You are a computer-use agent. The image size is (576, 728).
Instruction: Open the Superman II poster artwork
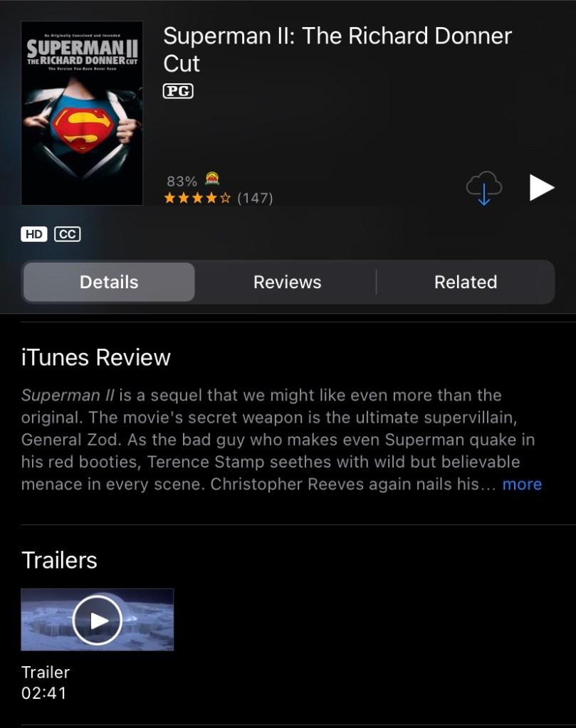pos(82,113)
